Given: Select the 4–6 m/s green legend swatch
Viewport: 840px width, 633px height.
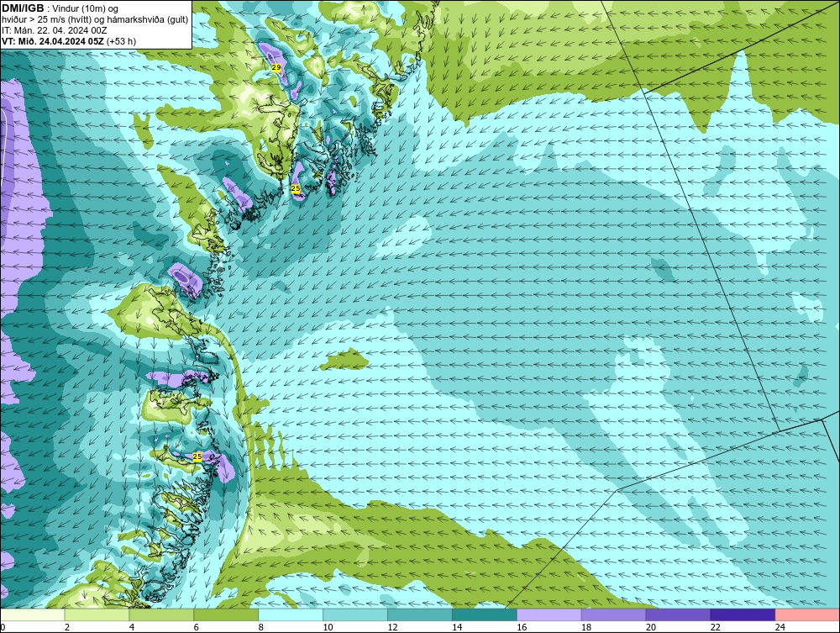Looking at the screenshot, I should (x=161, y=615).
